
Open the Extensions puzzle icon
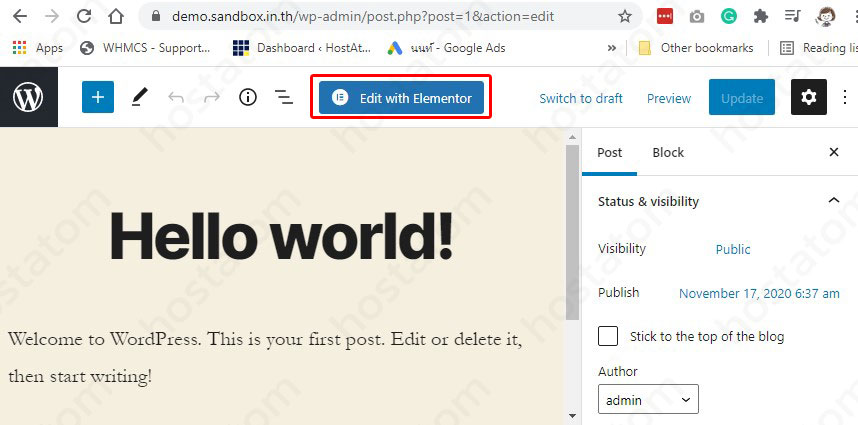click(x=761, y=16)
